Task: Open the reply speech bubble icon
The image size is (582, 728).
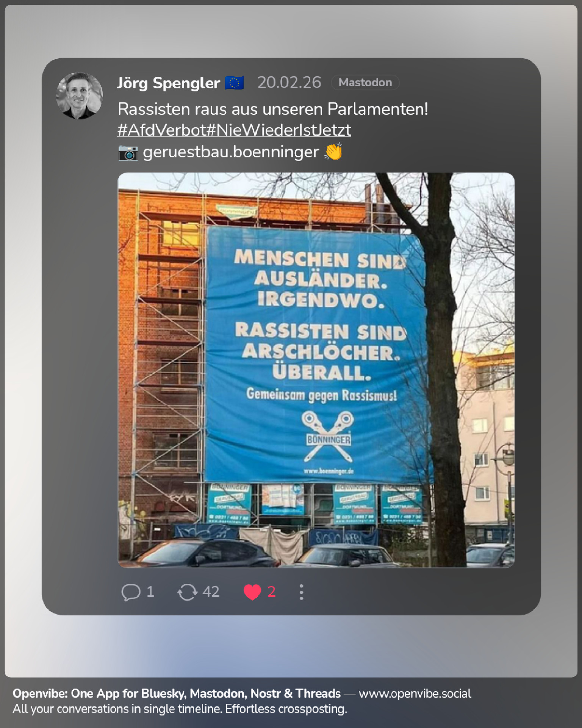Action: (x=131, y=592)
